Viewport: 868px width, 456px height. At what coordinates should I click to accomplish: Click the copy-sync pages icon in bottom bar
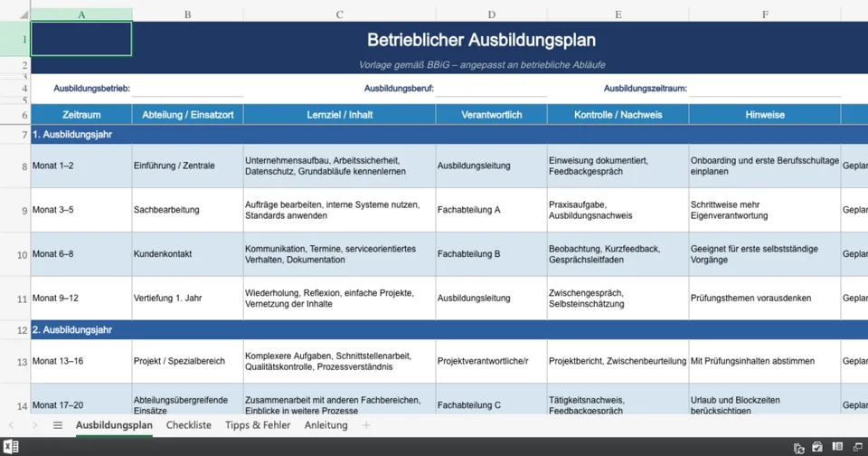(x=798, y=448)
